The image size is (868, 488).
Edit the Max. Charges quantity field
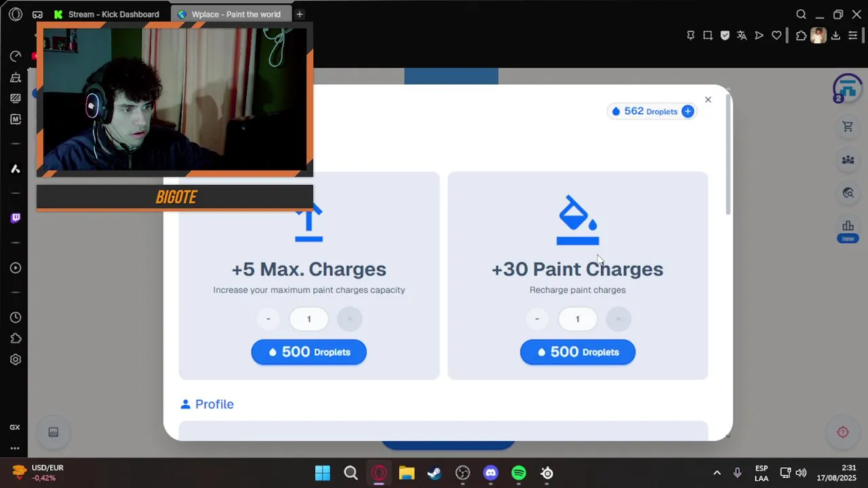(x=309, y=319)
